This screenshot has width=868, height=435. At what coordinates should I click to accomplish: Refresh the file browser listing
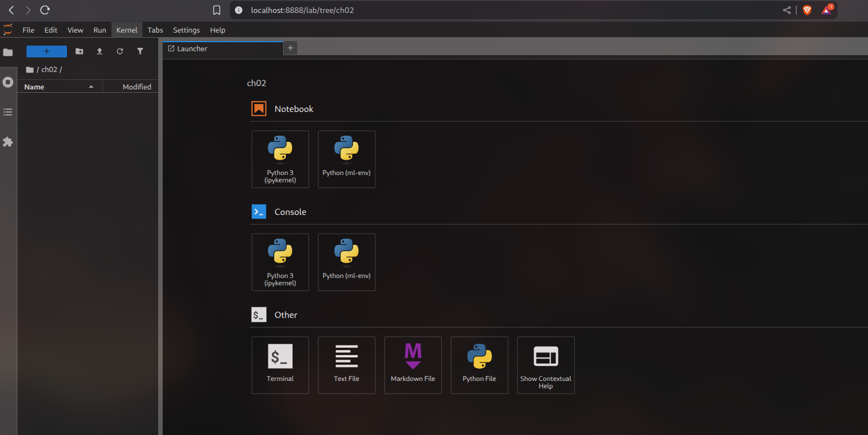(120, 51)
